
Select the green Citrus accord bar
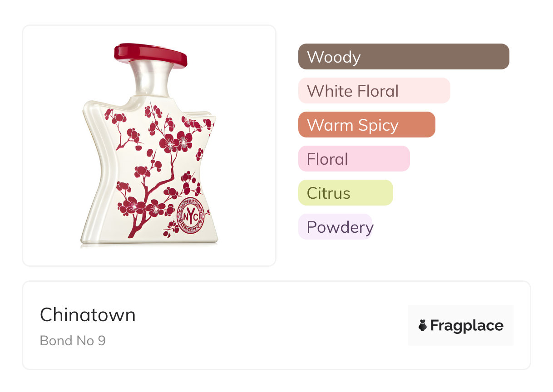(346, 193)
